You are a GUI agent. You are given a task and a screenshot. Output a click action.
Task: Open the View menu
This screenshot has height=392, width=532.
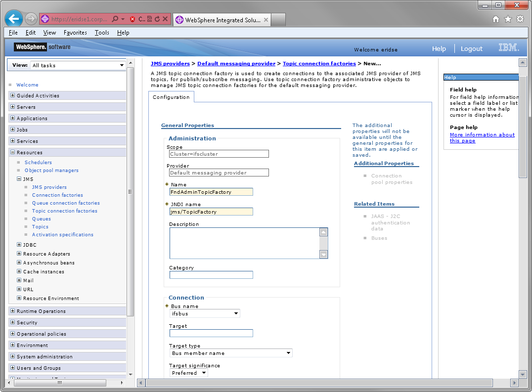(x=49, y=33)
